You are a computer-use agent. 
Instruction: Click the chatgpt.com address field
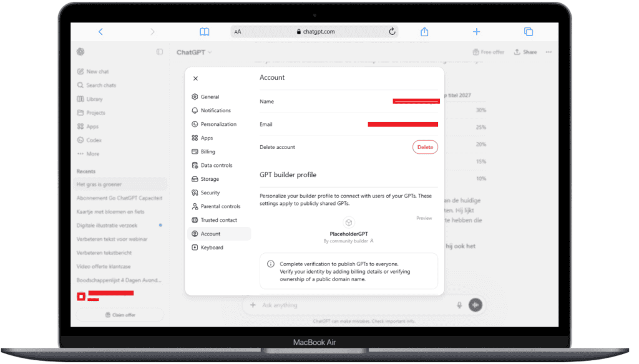(x=315, y=31)
